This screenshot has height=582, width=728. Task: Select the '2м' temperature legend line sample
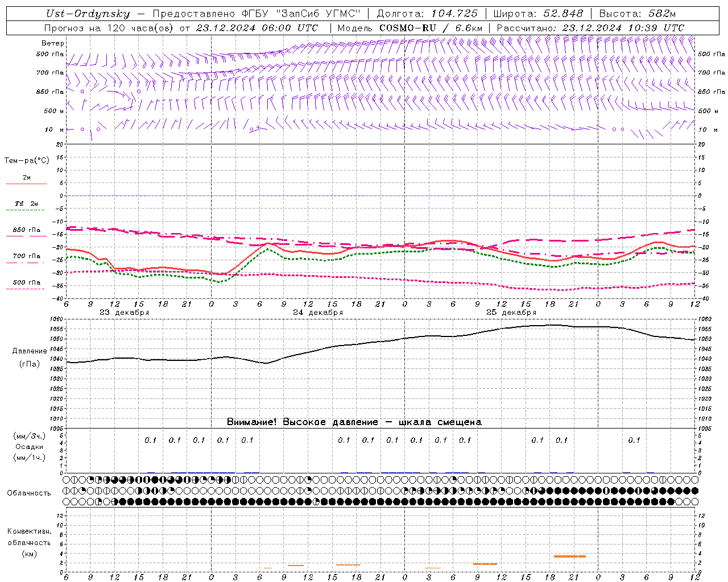pyautogui.click(x=26, y=184)
